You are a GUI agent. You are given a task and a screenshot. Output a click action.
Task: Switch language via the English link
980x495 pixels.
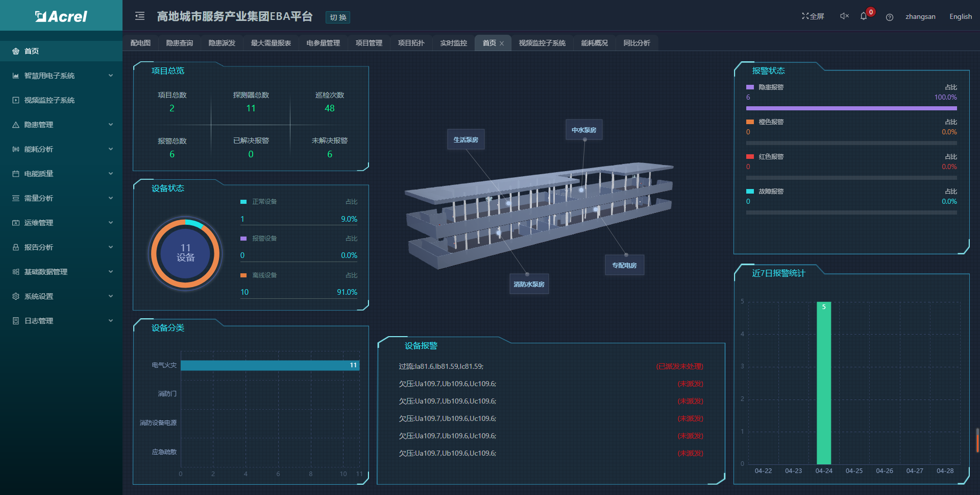960,16
